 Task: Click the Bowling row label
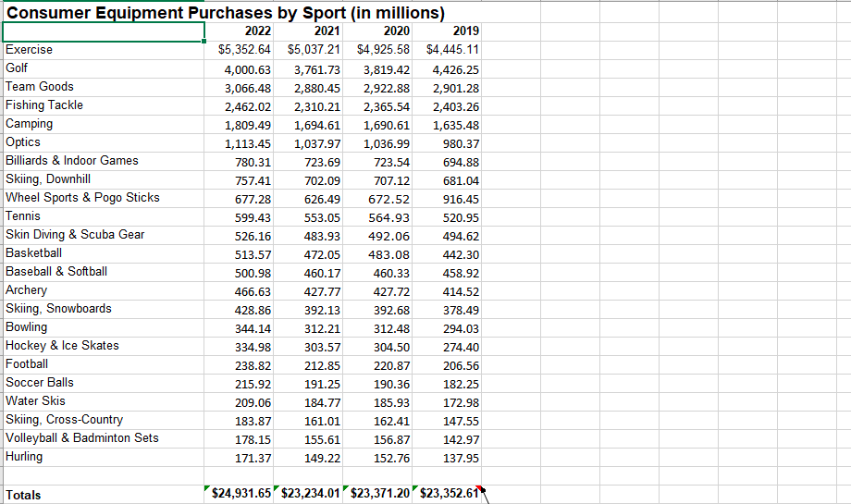pos(27,327)
